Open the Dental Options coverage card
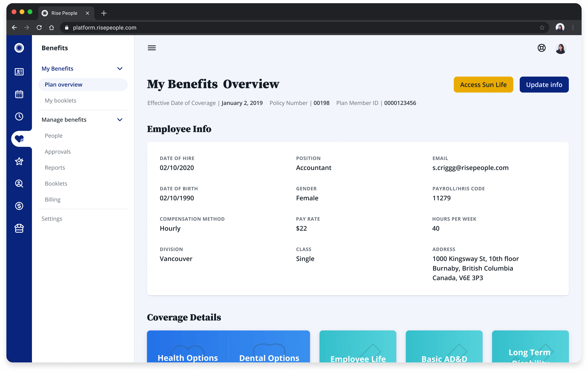Image resolution: width=588 pixels, height=372 pixels. coord(269,346)
